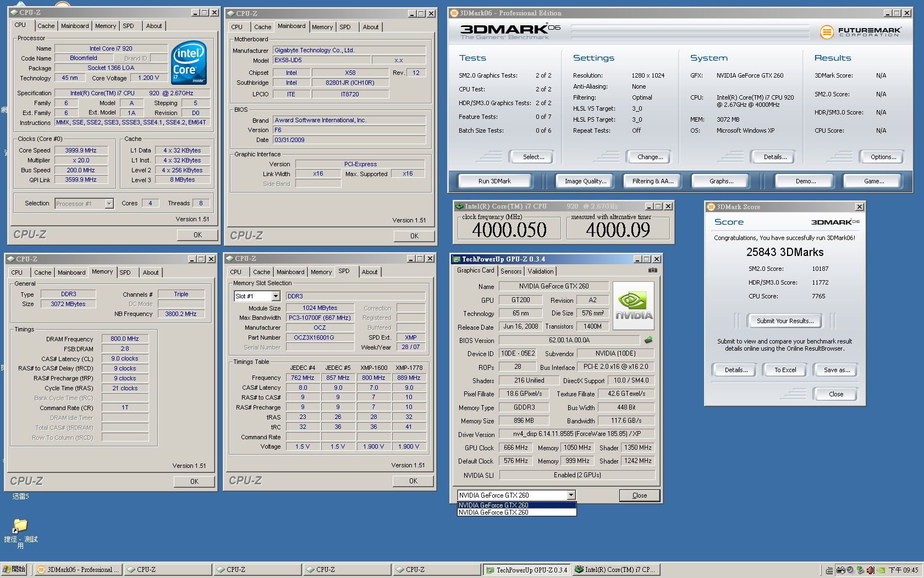924x578 pixels.
Task: Export score with To Excel
Action: pos(785,370)
